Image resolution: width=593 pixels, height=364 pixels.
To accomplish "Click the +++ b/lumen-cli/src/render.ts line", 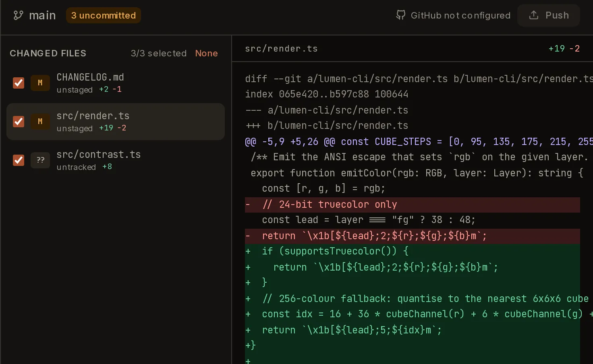I will [x=327, y=126].
